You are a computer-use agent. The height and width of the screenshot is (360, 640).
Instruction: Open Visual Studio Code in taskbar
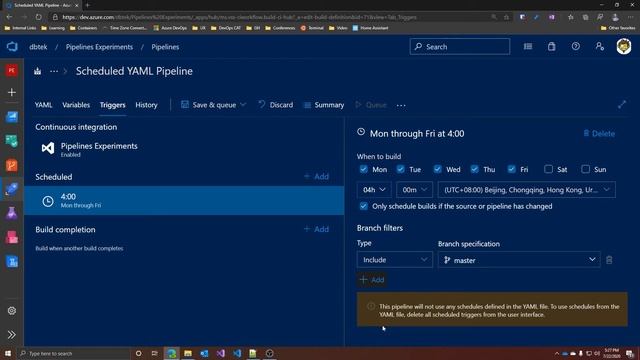click(237, 353)
